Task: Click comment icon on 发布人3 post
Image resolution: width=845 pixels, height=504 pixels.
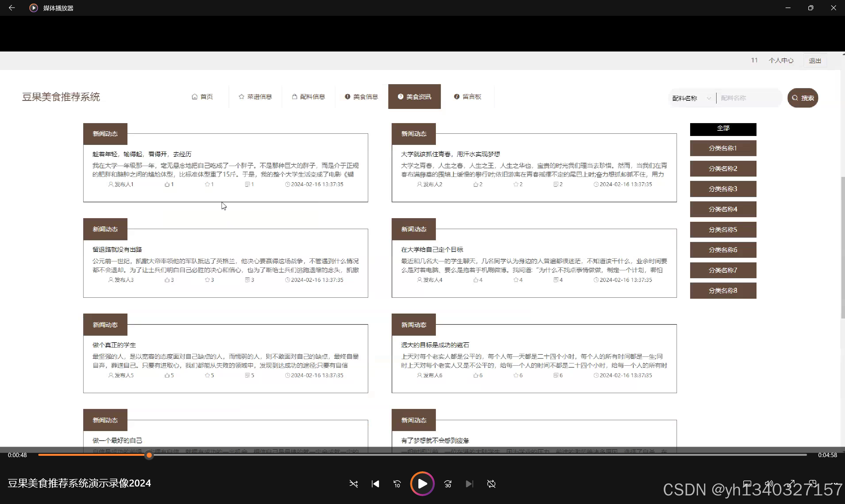Action: point(247,280)
